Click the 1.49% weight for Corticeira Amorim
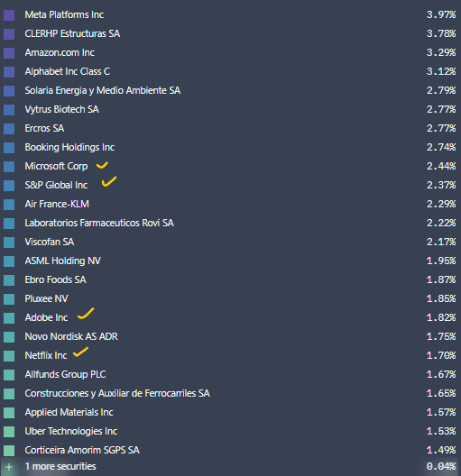 tap(441, 450)
